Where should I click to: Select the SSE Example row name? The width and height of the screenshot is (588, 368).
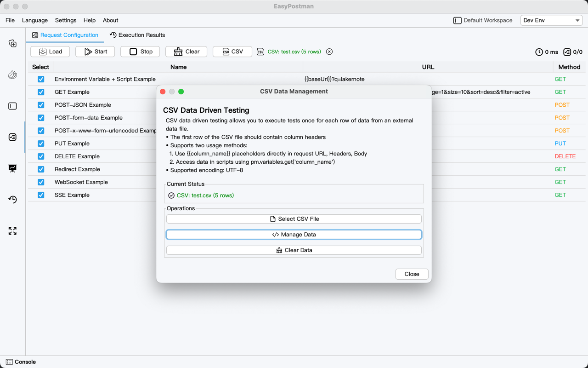coord(72,195)
